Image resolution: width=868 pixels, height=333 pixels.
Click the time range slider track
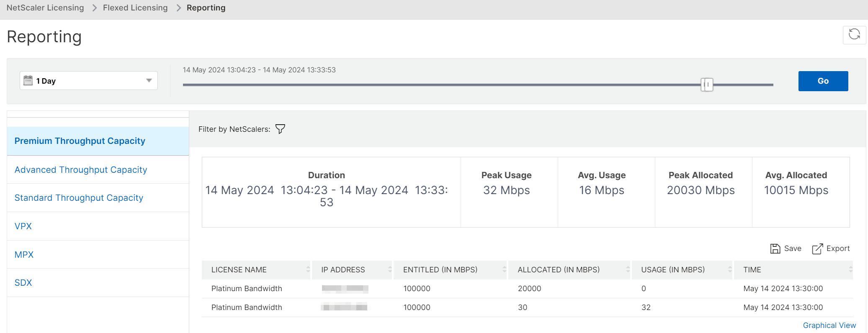[478, 85]
